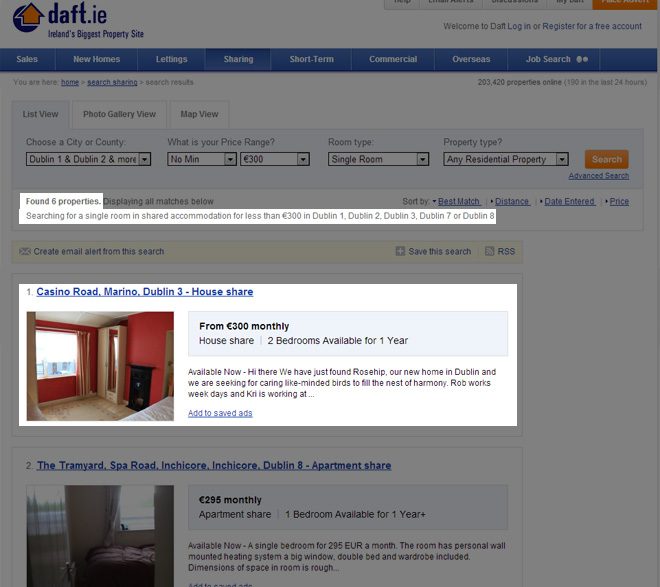This screenshot has height=587, width=660.
Task: Sort results by Best Match
Action: tap(458, 202)
